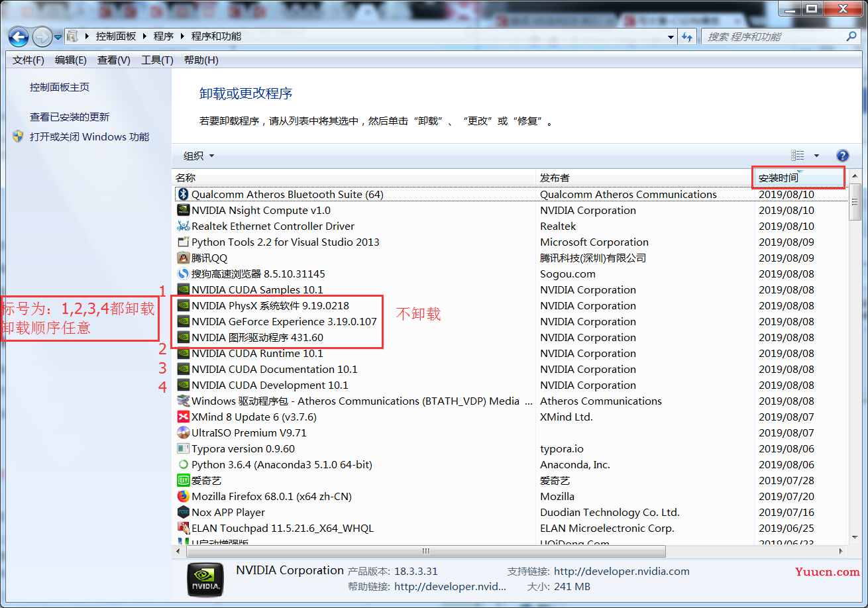Click the 搜狗高速浏览器 icon
Viewport: 868px width, 608px height.
[184, 274]
